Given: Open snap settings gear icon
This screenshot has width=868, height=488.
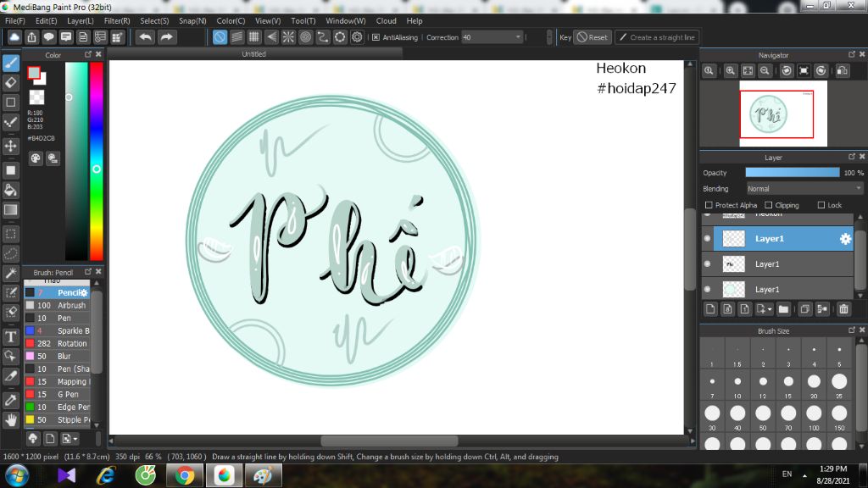Looking at the screenshot, I should pos(357,37).
